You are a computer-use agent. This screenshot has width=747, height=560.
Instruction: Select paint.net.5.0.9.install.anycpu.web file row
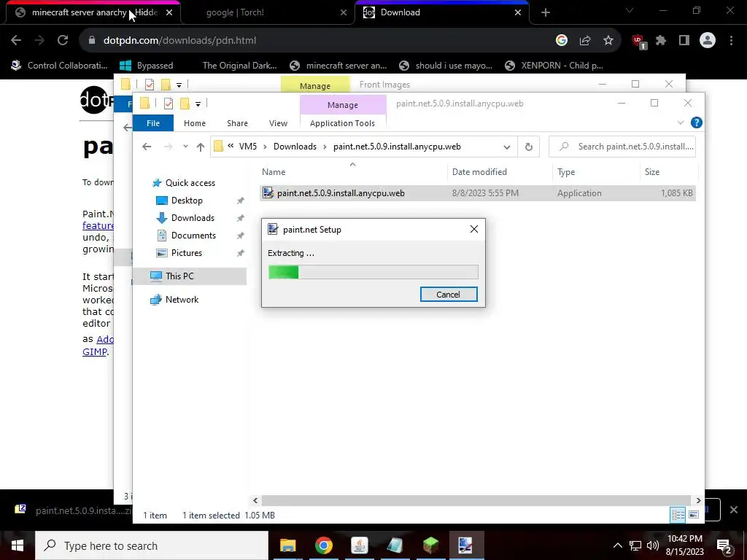477,192
